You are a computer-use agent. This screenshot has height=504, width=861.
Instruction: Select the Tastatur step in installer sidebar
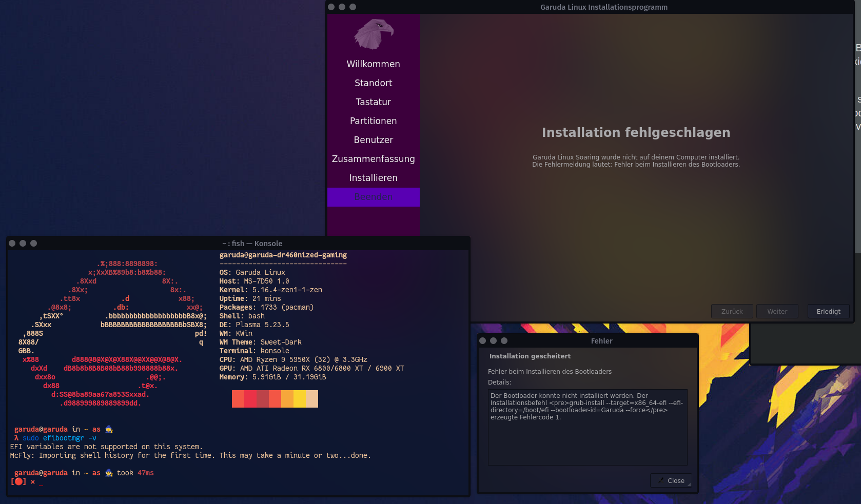tap(373, 102)
